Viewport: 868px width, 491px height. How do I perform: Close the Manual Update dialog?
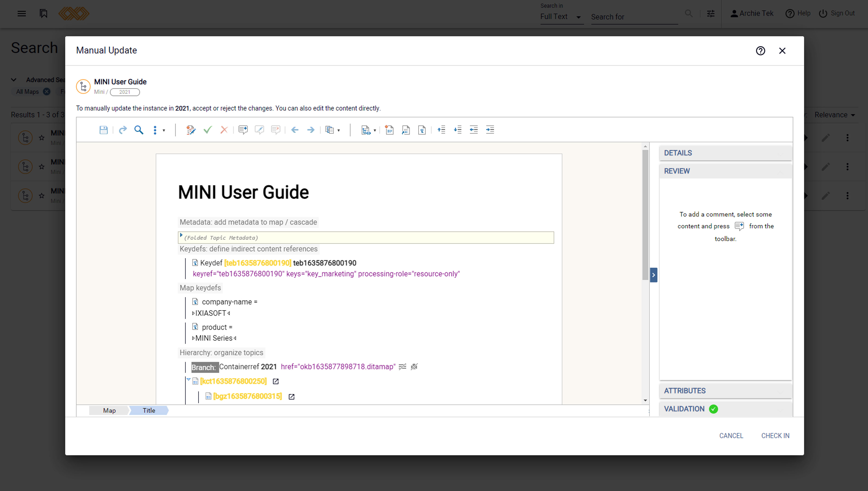[x=782, y=51]
